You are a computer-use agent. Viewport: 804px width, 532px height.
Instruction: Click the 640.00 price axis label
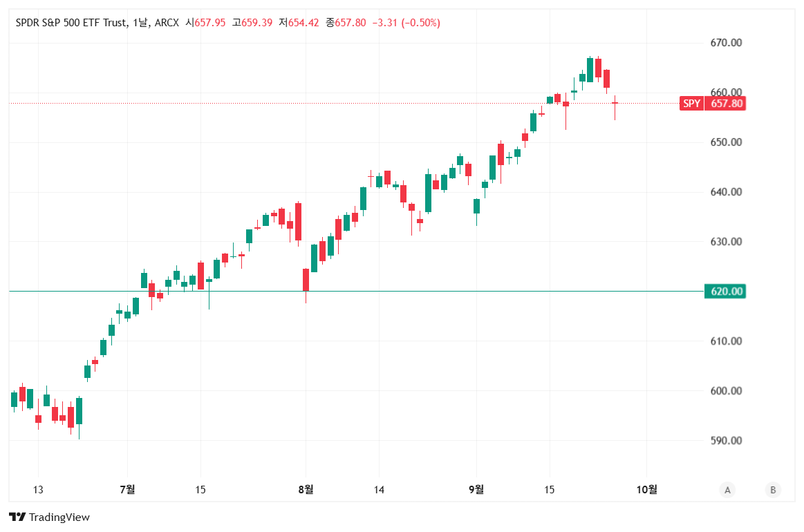click(x=726, y=192)
